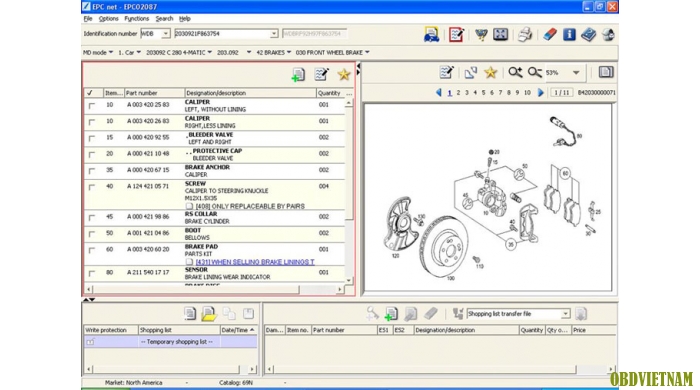Open footnote link WHEN SELLING BRAKE LININGS
700x390 pixels.
255,262
